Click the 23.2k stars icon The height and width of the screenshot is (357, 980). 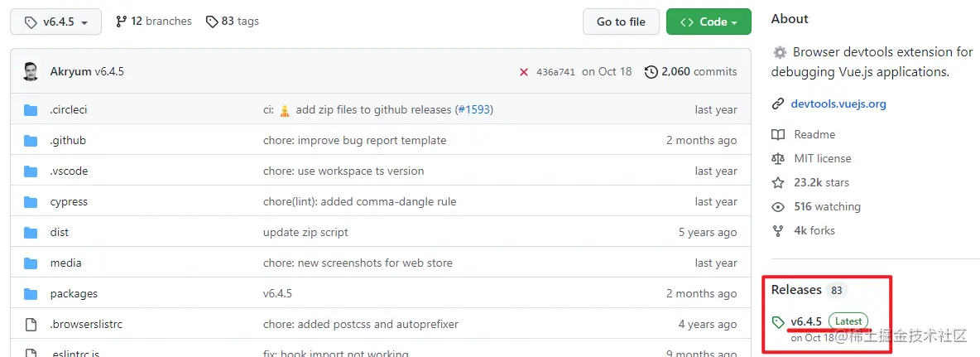pyautogui.click(x=778, y=183)
